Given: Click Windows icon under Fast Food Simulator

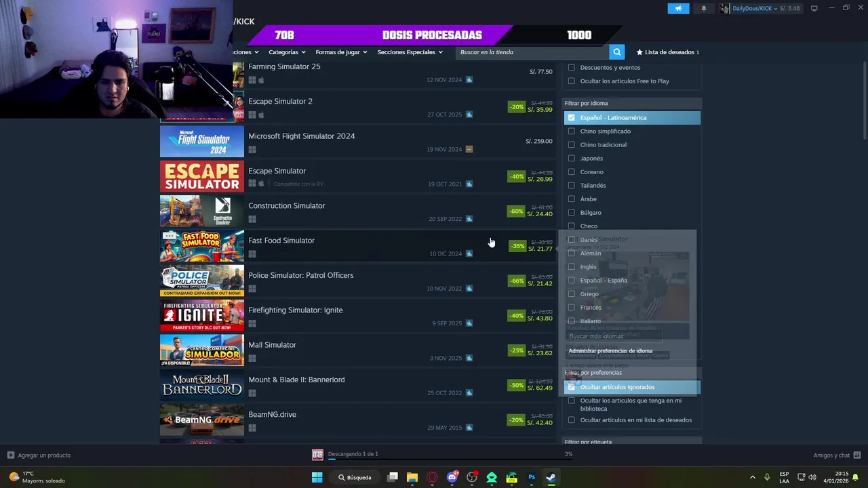Looking at the screenshot, I should click(x=252, y=254).
